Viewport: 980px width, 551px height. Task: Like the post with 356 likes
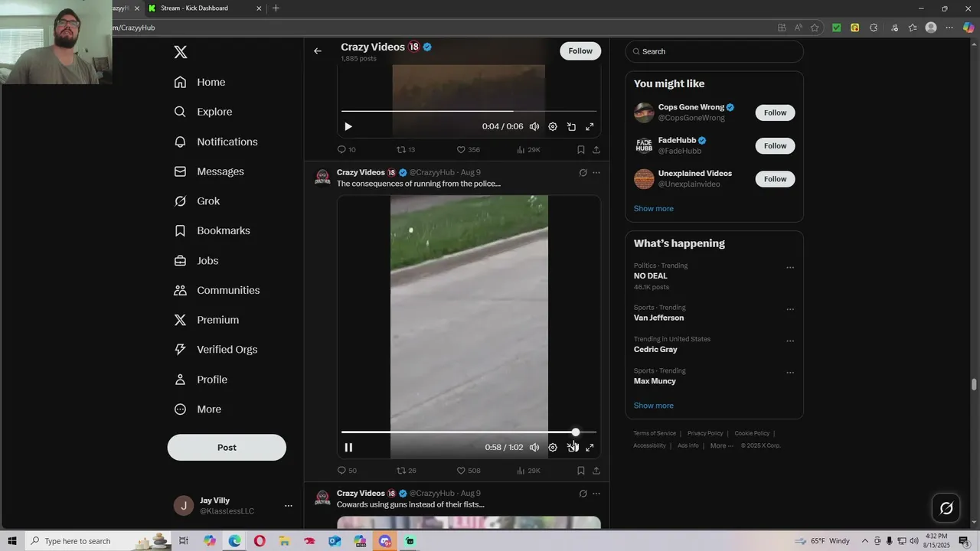point(469,150)
